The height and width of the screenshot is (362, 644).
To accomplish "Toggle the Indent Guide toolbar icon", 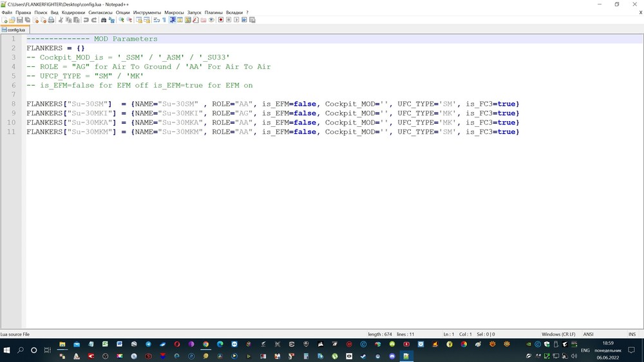I will pyautogui.click(x=173, y=20).
